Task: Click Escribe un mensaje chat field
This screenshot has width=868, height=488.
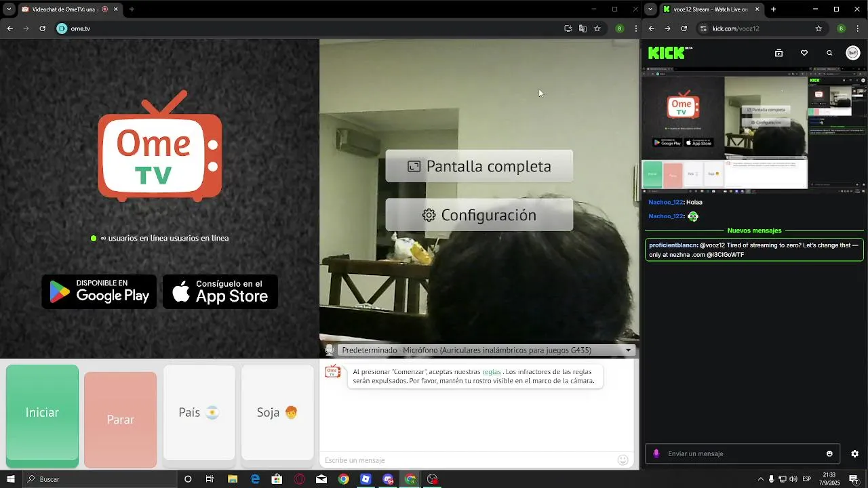Action: click(x=468, y=460)
